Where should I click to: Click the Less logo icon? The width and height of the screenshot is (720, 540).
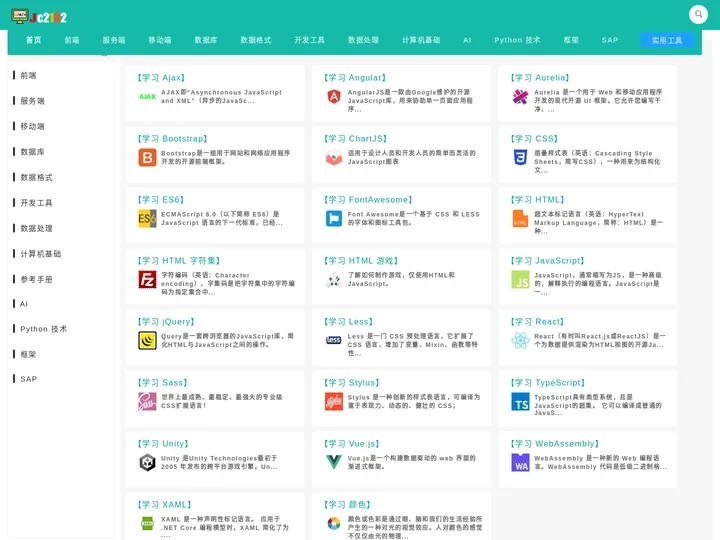(334, 340)
